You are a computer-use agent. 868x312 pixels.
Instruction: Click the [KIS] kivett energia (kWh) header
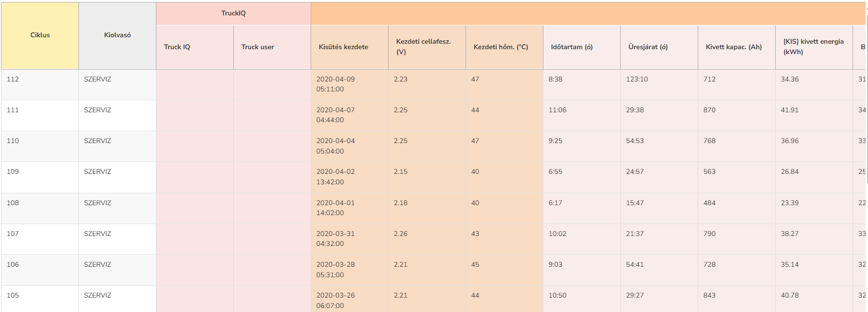(813, 47)
